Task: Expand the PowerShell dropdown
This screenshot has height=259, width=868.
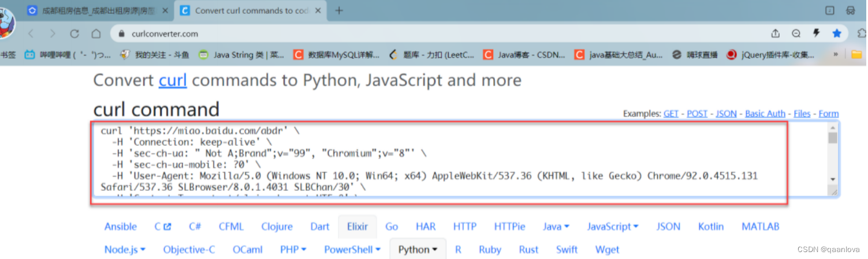Action: [x=352, y=250]
